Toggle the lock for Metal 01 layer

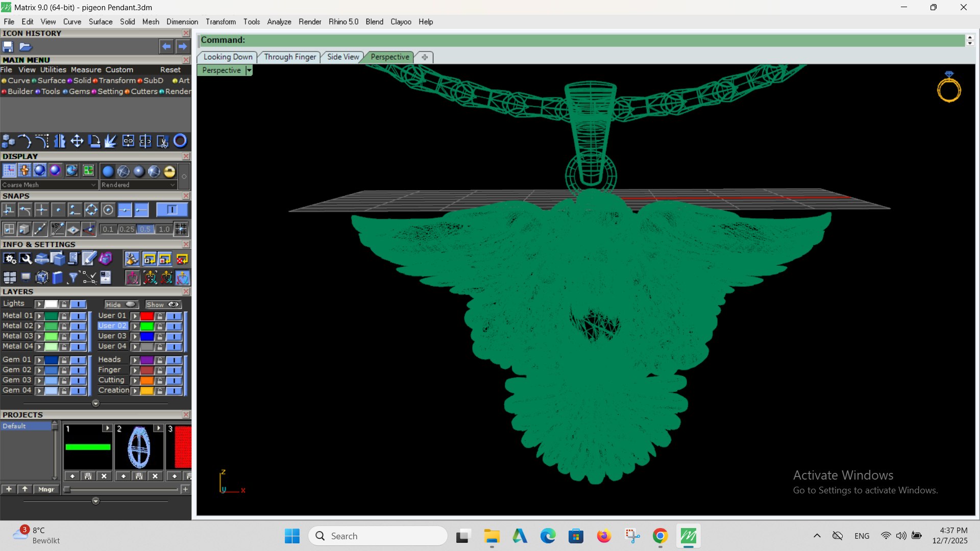64,316
